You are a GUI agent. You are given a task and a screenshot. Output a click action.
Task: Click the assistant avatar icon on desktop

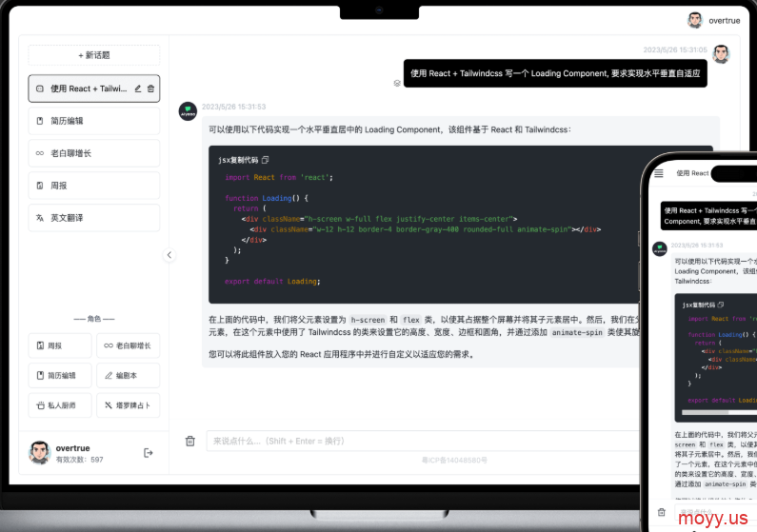point(188,111)
